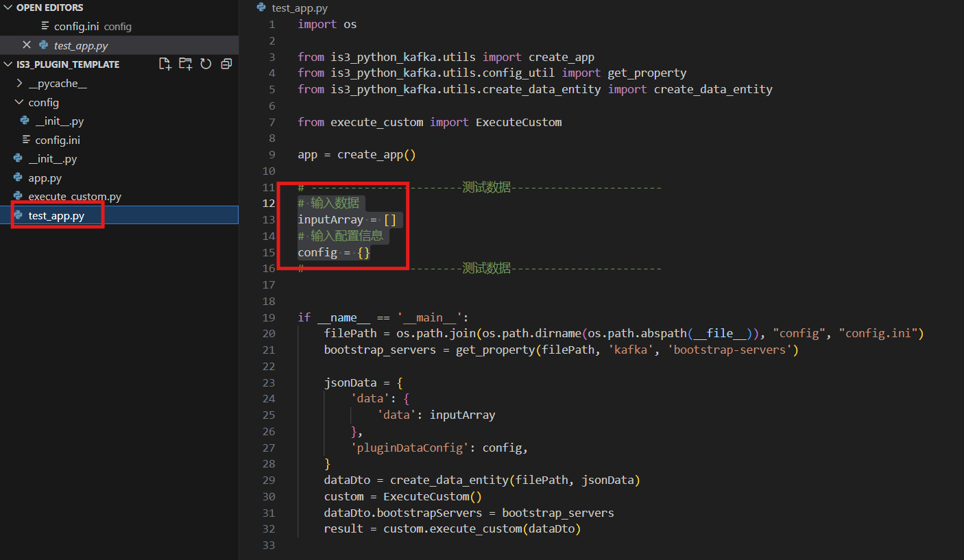964x560 pixels.
Task: Open config.ini in Open Editors list
Action: (77, 26)
